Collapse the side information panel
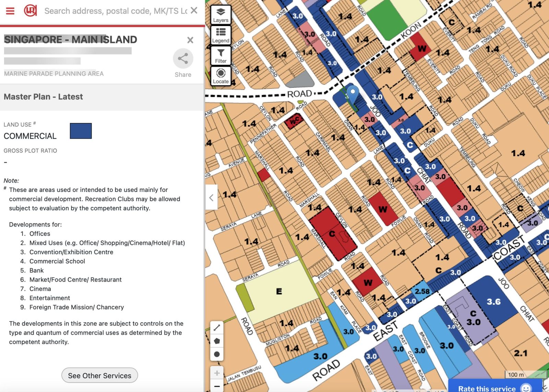549x392 pixels. 211,197
